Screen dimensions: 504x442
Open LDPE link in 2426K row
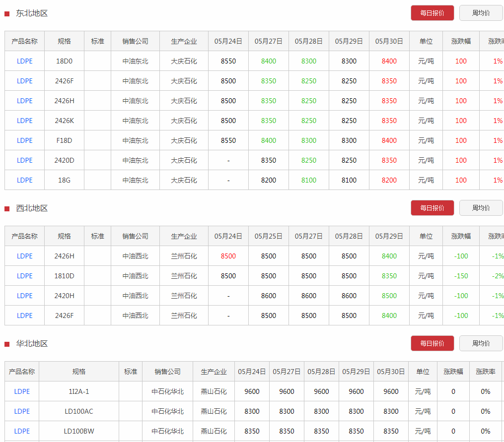tap(25, 121)
